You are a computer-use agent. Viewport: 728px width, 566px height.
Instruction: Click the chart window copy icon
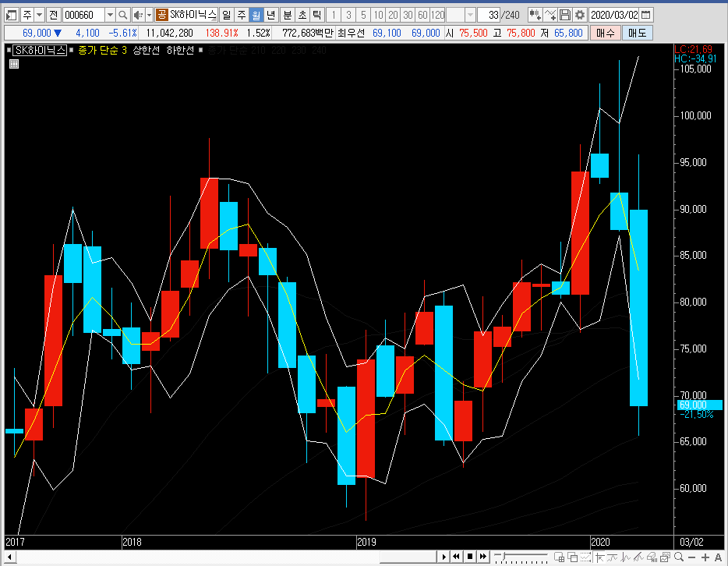coord(665,557)
